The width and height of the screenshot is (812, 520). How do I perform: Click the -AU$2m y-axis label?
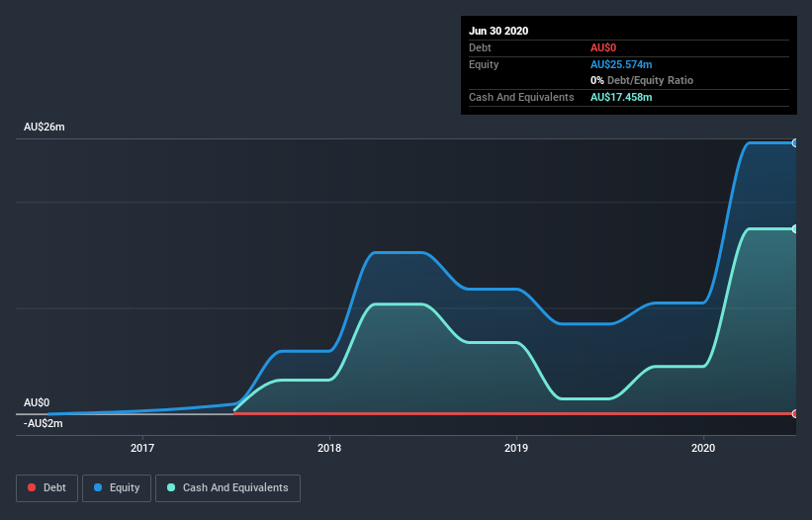(x=43, y=424)
